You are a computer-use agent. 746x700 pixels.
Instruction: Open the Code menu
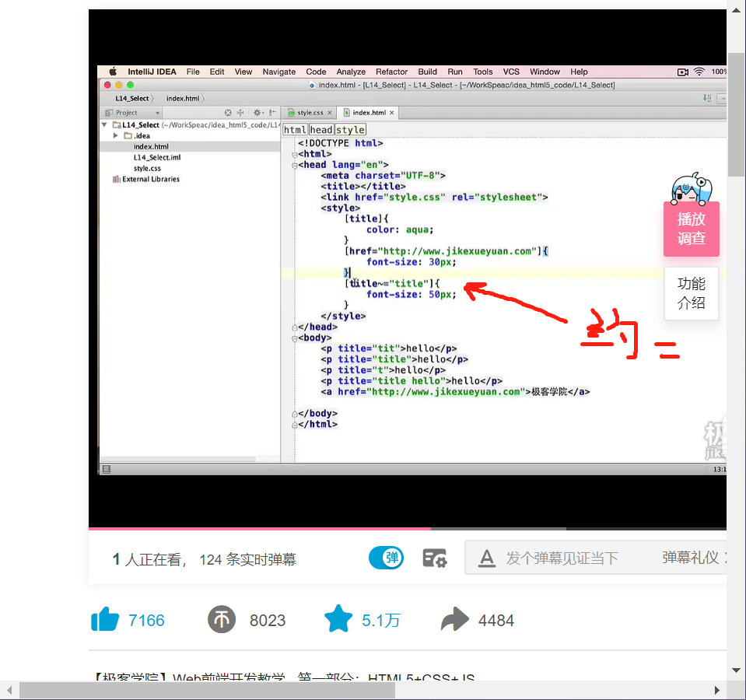click(x=316, y=72)
